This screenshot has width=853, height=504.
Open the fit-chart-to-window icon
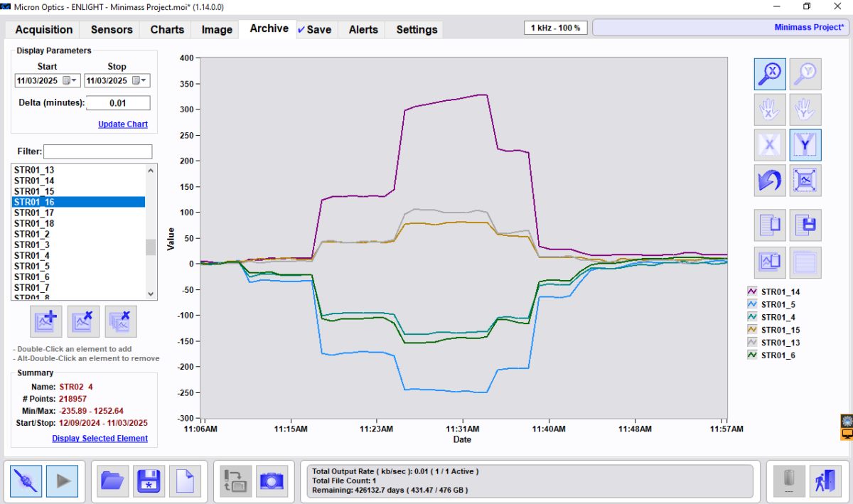(805, 180)
